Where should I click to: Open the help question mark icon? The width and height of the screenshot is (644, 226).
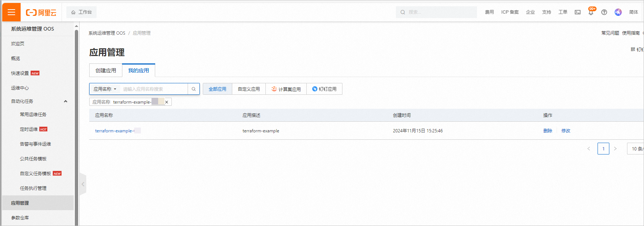click(x=604, y=12)
